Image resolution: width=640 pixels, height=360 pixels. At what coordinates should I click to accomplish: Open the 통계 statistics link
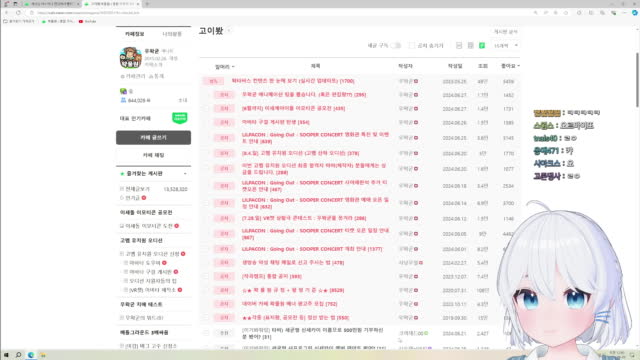pos(156,76)
